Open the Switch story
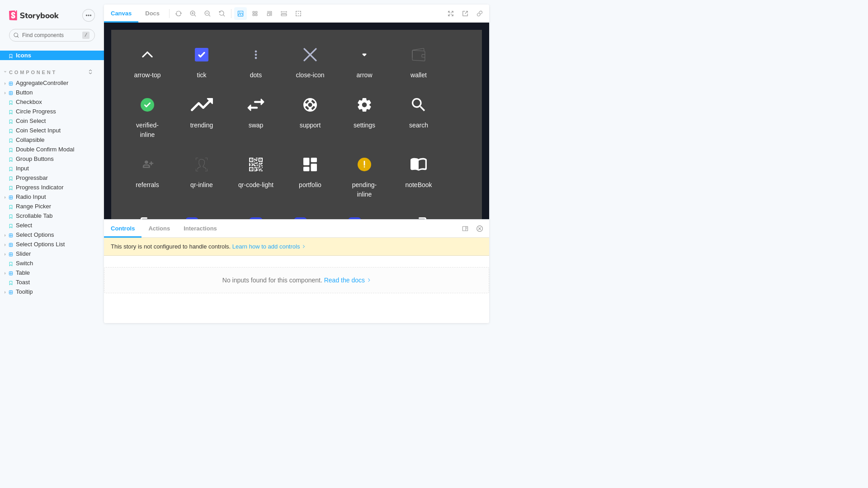Image resolution: width=868 pixels, height=488 pixels. coord(52,263)
